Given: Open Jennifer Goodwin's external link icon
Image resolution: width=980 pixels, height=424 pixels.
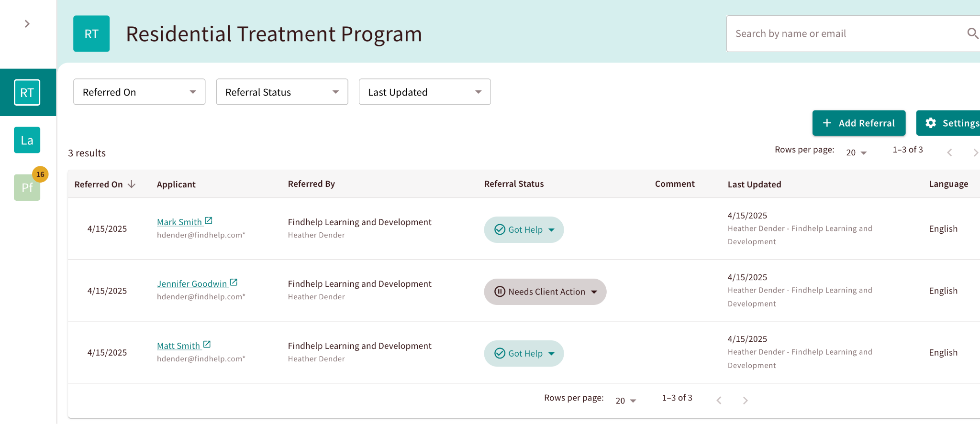Looking at the screenshot, I should (234, 283).
